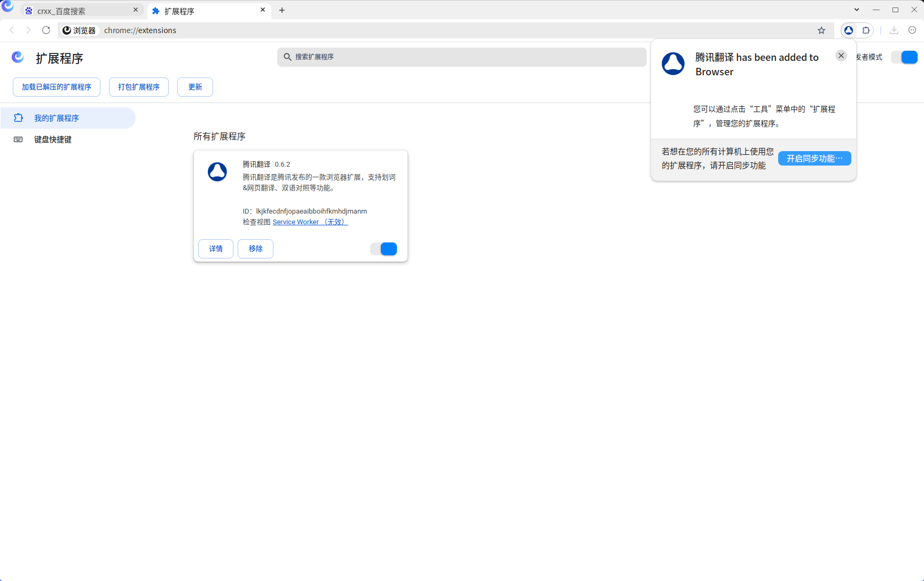
Task: Click the back navigation arrow
Action: click(12, 30)
